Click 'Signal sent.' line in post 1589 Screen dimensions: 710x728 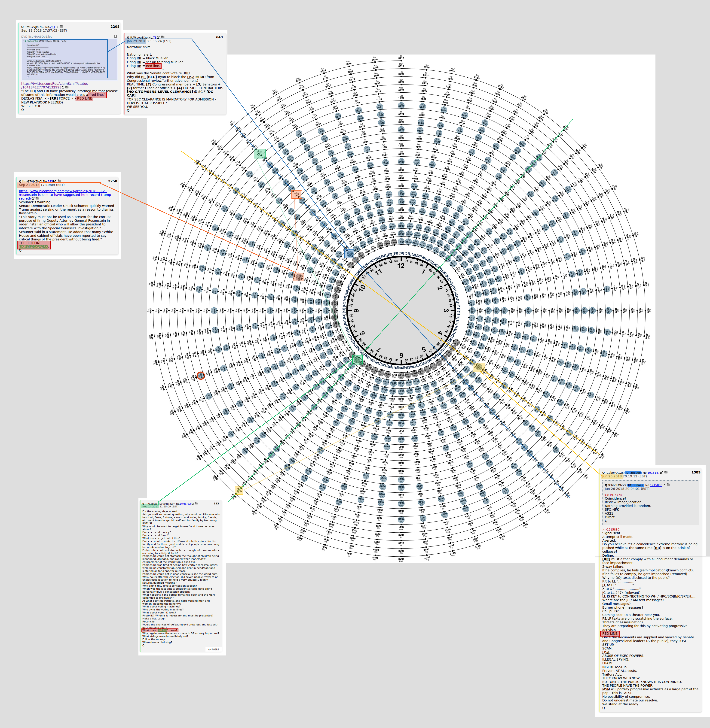point(612,533)
